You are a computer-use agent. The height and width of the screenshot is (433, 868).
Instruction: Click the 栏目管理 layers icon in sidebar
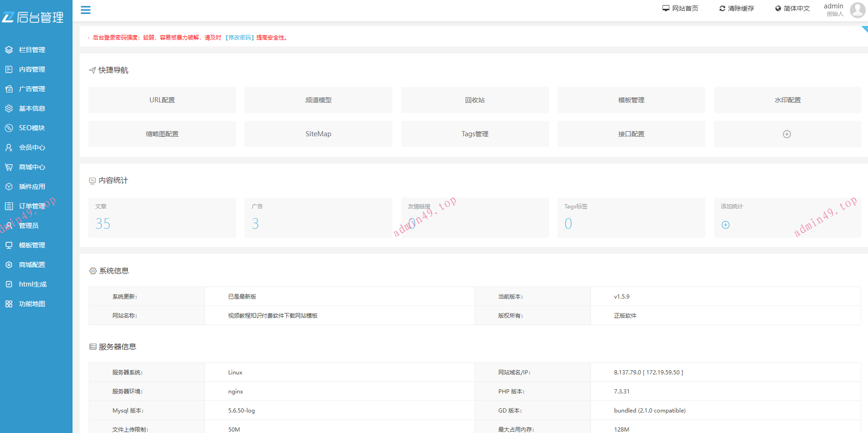9,50
